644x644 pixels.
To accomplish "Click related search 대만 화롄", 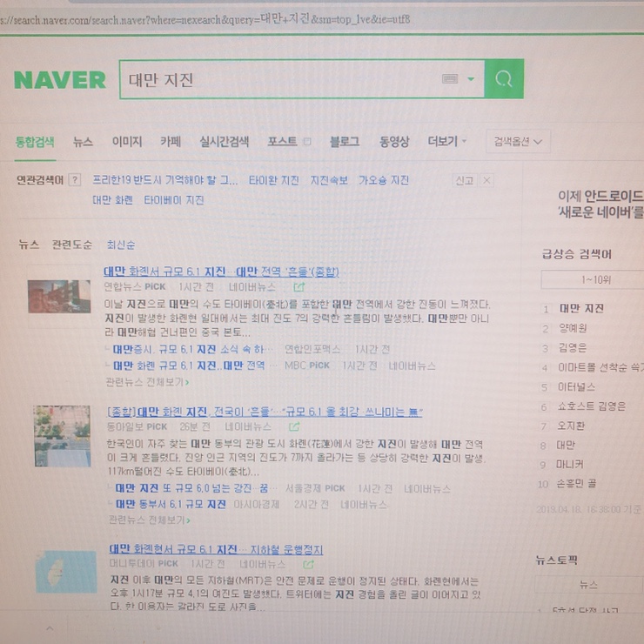I will (x=112, y=200).
